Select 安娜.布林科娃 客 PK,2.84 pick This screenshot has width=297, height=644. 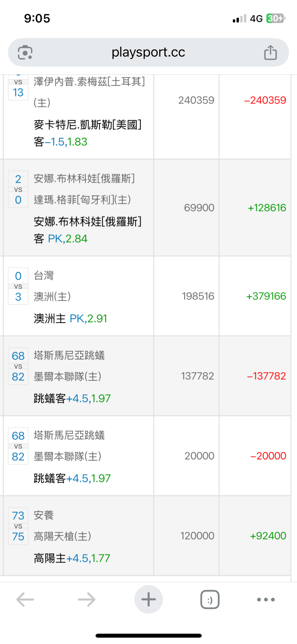(x=87, y=230)
